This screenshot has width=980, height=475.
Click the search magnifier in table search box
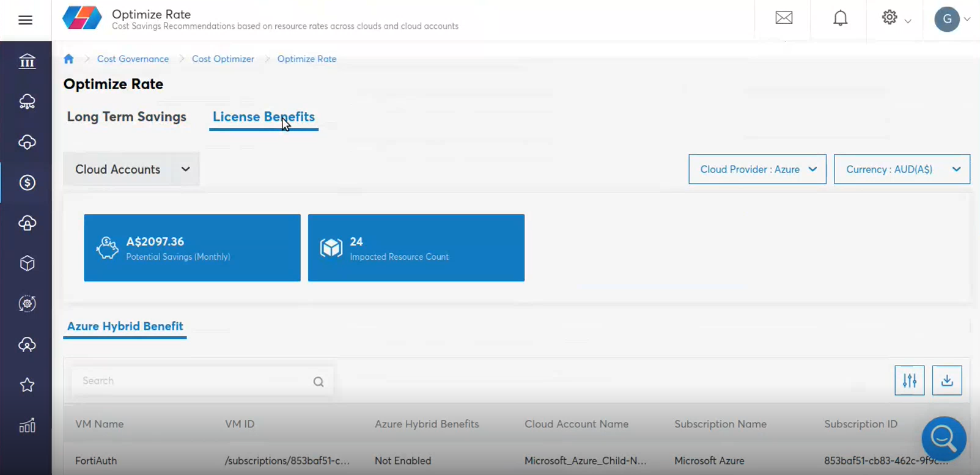[319, 381]
